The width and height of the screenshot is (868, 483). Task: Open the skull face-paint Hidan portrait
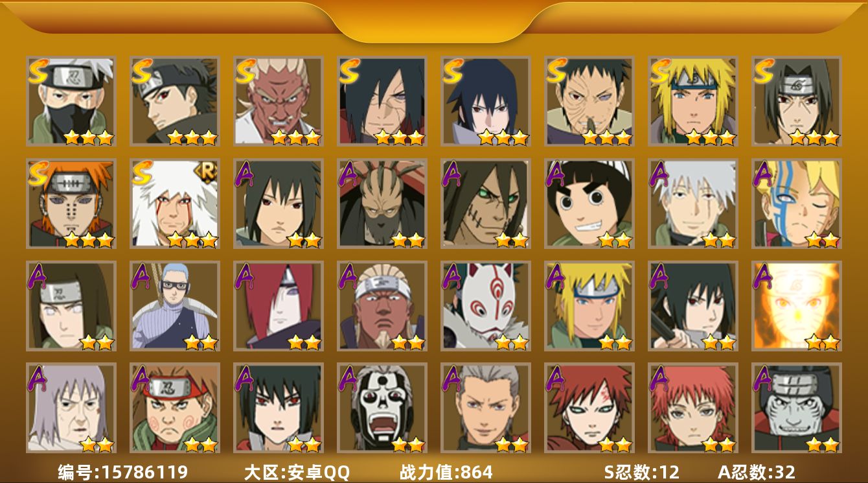coord(382,408)
